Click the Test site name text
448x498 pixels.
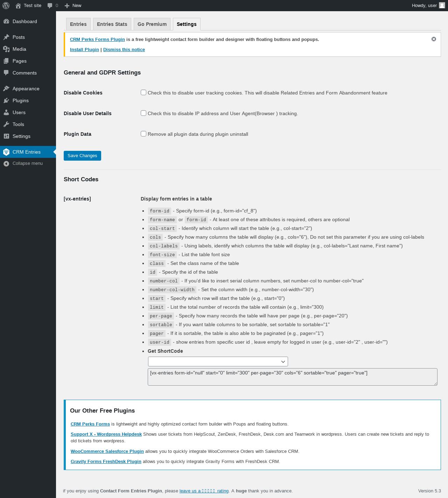coord(33,6)
